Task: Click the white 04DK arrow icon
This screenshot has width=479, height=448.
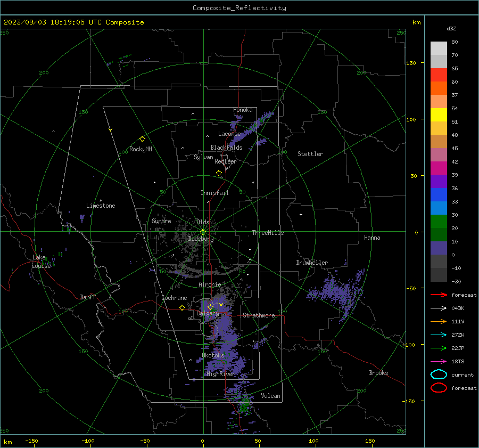Action: (439, 308)
